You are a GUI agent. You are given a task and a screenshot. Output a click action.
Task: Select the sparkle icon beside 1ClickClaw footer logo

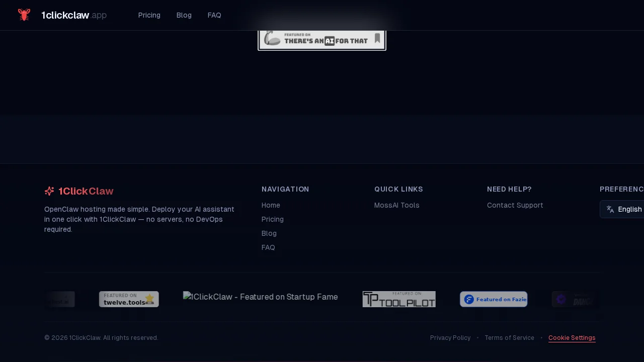49,191
